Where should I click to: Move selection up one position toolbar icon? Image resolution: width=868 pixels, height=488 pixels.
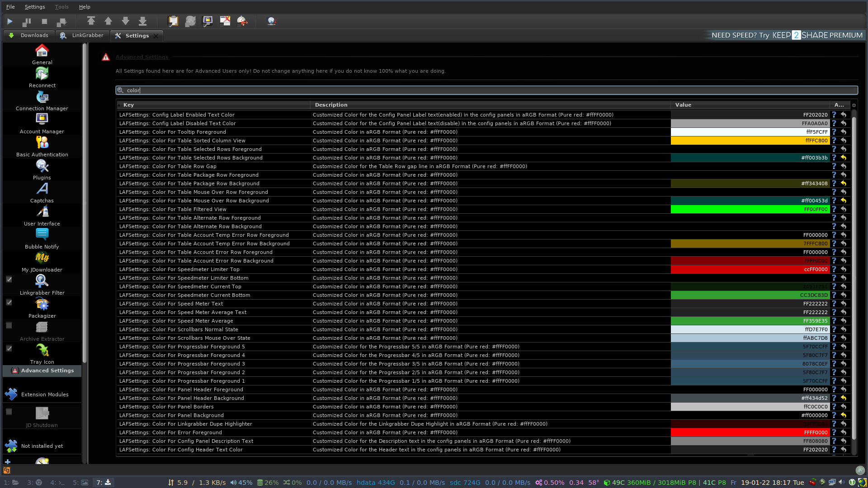[108, 21]
